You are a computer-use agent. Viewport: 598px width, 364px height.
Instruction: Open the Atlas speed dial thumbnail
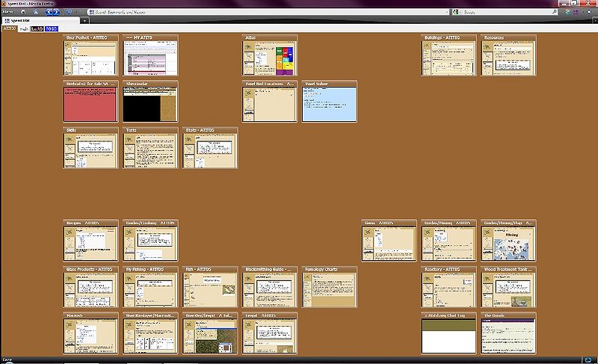coord(270,55)
